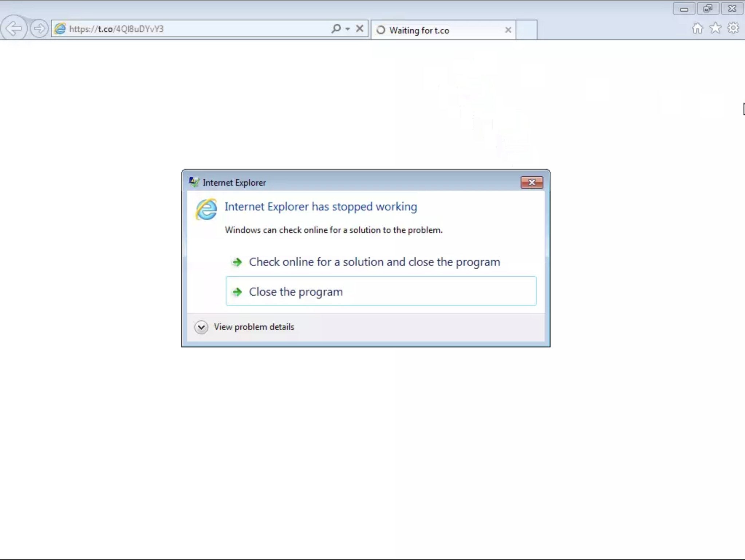
Task: Close the browser window
Action: (732, 9)
